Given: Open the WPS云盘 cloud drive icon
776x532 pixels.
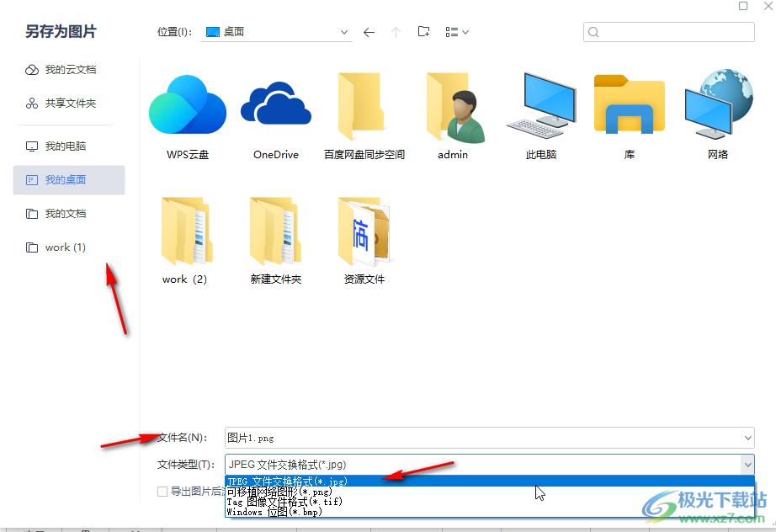Looking at the screenshot, I should [x=188, y=105].
